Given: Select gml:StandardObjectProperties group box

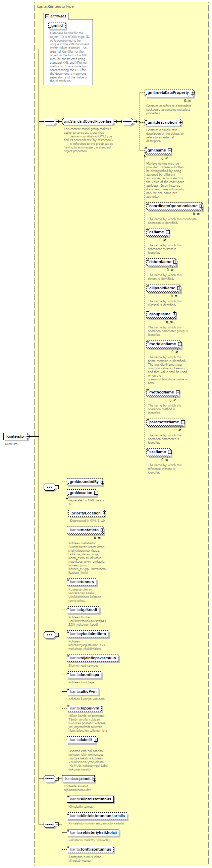Looking at the screenshot, I should pyautogui.click(x=88, y=121).
